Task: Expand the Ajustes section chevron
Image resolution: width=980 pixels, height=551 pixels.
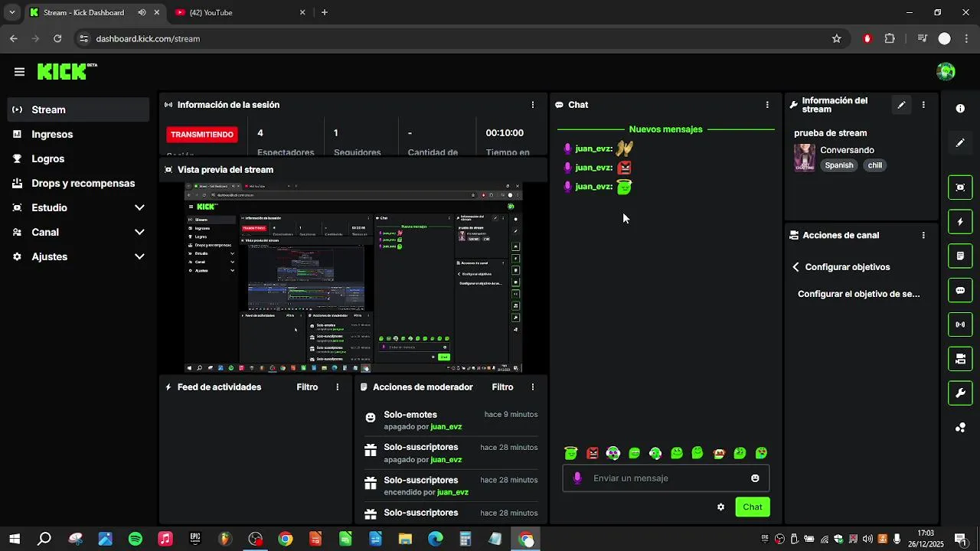Action: click(139, 256)
